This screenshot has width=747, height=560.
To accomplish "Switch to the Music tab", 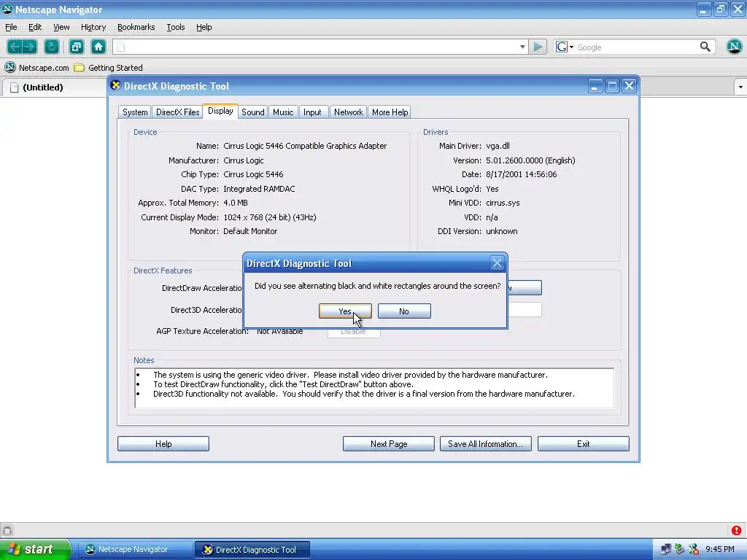I will (283, 112).
